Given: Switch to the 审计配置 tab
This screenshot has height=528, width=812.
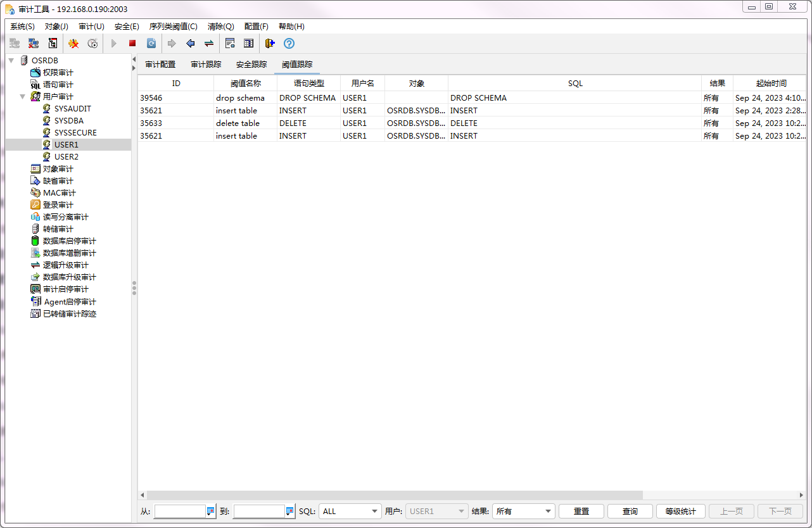Looking at the screenshot, I should 160,65.
